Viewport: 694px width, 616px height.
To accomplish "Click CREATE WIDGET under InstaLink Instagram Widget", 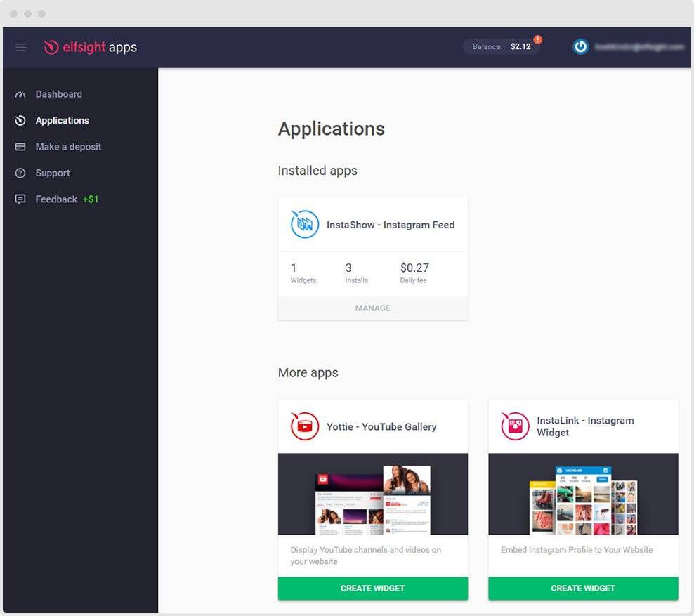I will 583,588.
